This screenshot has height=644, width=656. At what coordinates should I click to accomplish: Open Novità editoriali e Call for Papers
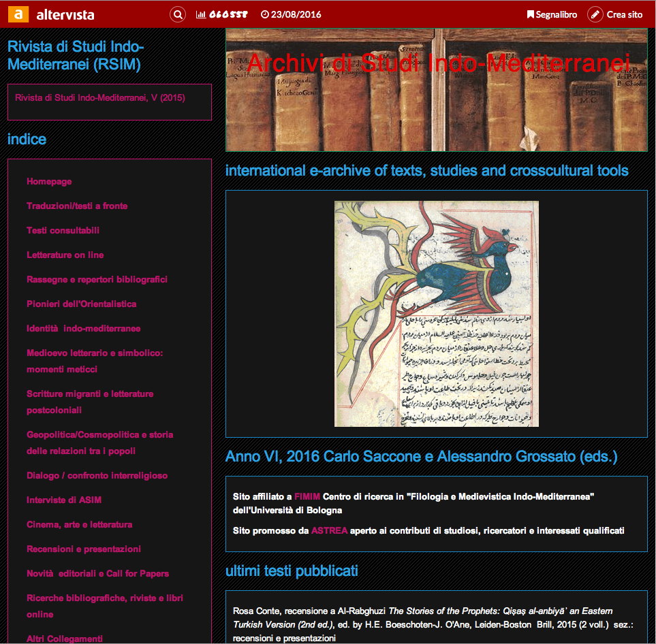pos(97,574)
